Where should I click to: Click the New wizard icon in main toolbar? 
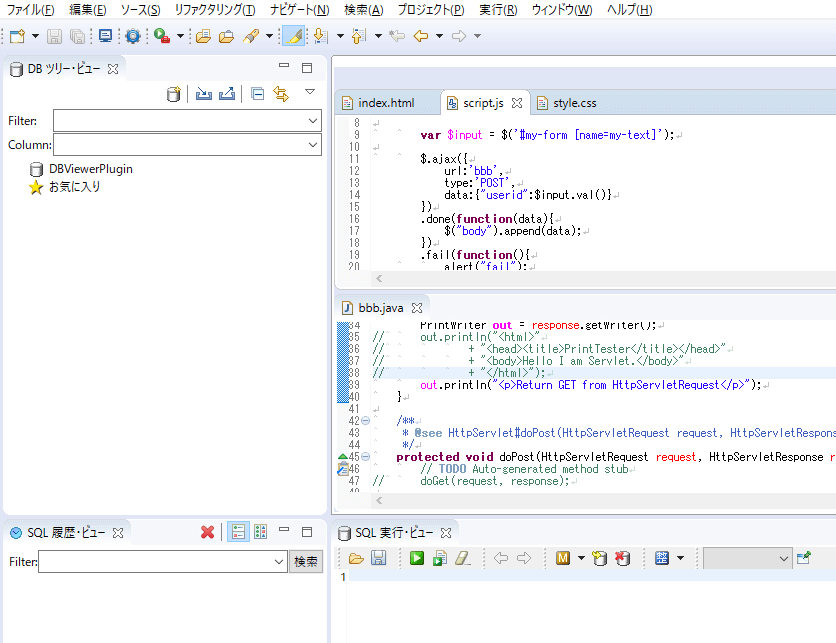[17, 36]
